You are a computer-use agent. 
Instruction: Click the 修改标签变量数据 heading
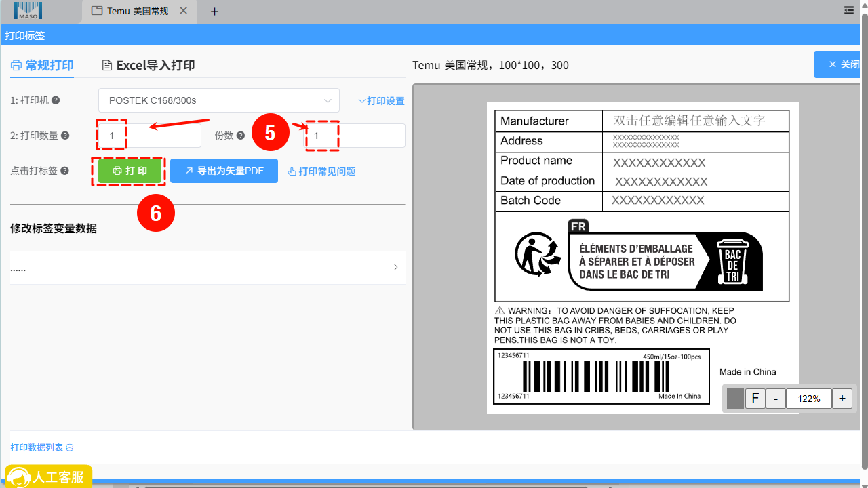tap(54, 228)
